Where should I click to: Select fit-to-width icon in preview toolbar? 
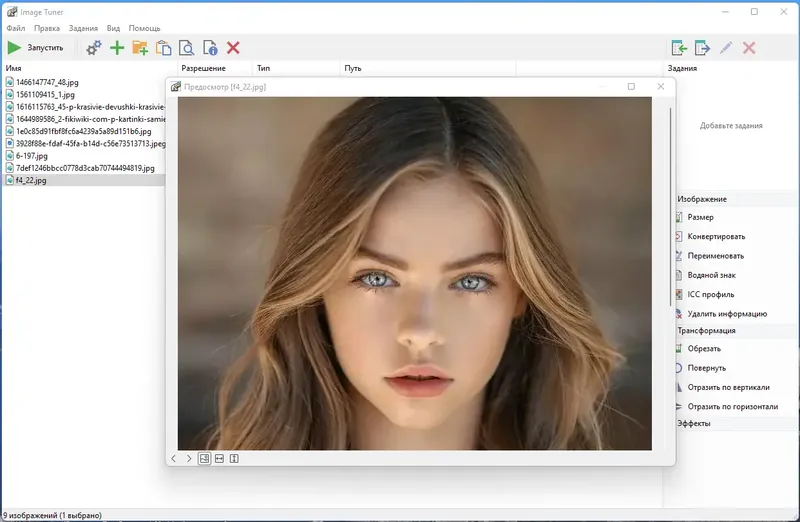(219, 459)
